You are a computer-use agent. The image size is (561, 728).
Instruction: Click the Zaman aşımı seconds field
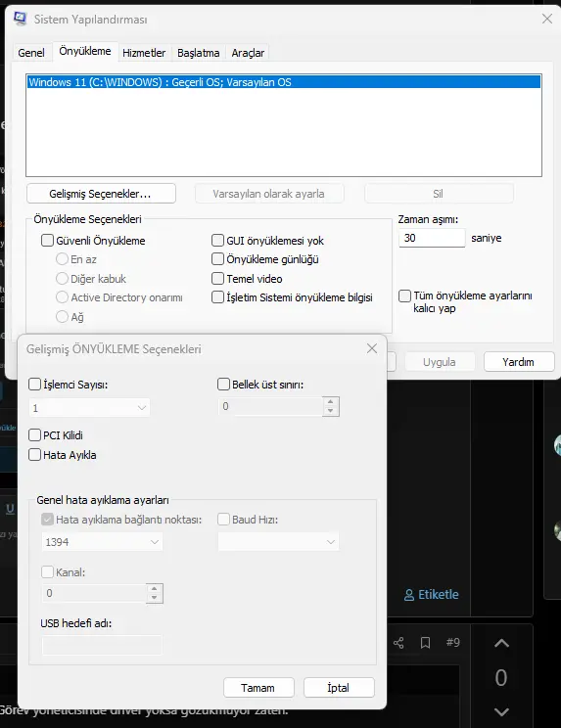click(x=432, y=238)
